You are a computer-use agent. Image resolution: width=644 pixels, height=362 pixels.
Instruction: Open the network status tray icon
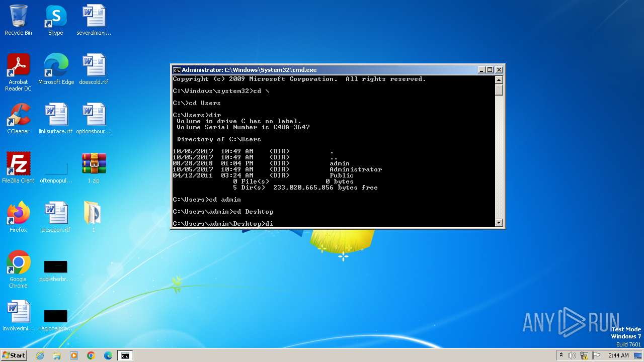coord(584,355)
